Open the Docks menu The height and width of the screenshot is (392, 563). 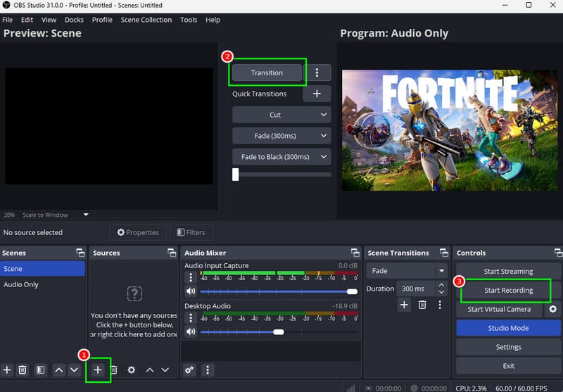click(x=74, y=20)
